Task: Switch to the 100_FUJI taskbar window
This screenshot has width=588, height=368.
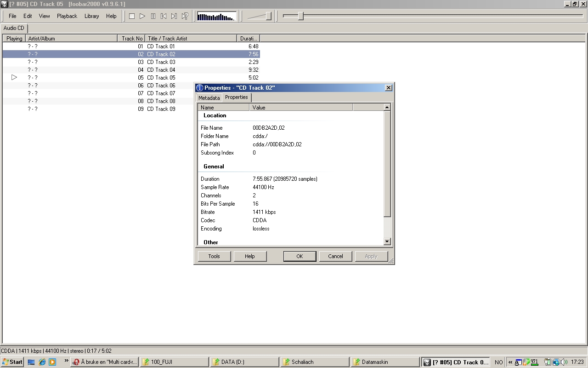Action: [174, 362]
